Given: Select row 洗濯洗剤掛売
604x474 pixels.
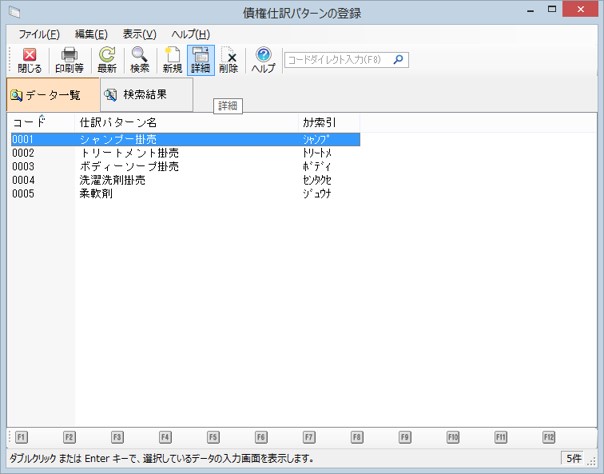Looking at the screenshot, I should point(186,180).
